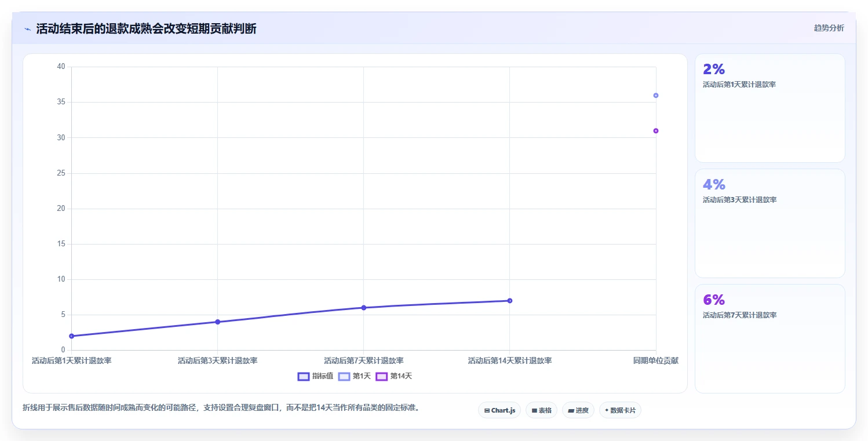The width and height of the screenshot is (868, 441).
Task: Click the 活动后第1天累计退款率 axis label
Action: click(71, 360)
